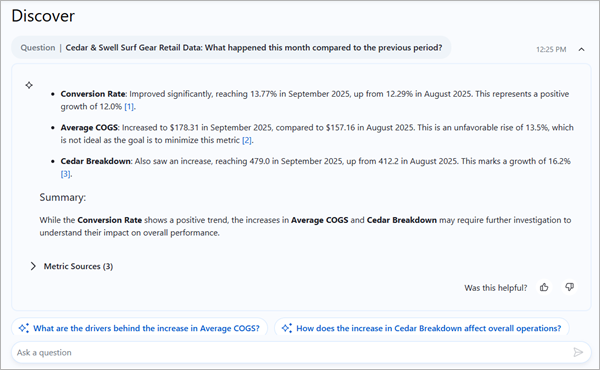Click the send arrow icon
Viewport: 600px width, 370px height.
578,352
